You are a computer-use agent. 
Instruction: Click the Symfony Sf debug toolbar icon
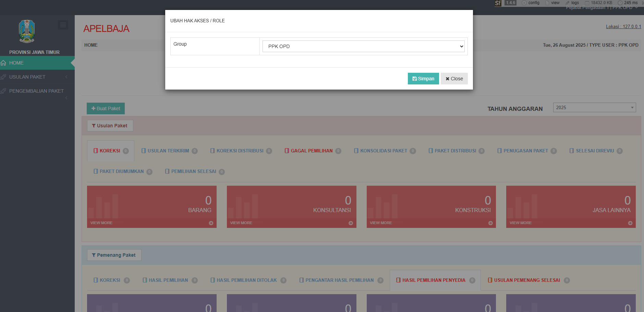[x=498, y=3]
